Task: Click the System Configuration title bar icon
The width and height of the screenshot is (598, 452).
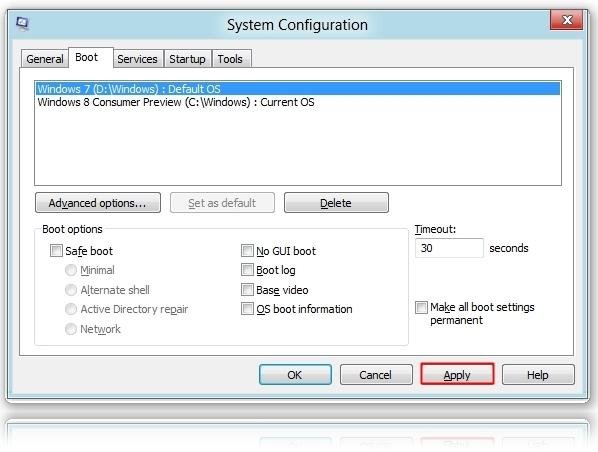Action: (22, 23)
